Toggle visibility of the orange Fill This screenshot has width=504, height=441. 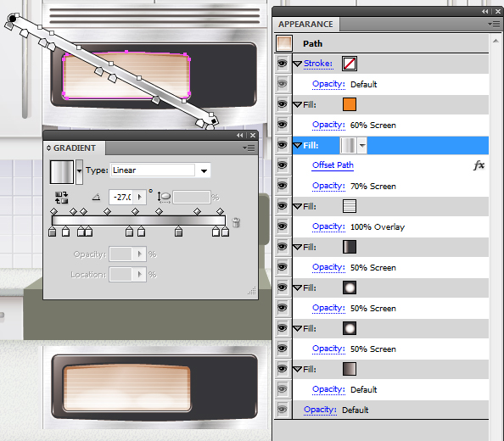click(283, 104)
